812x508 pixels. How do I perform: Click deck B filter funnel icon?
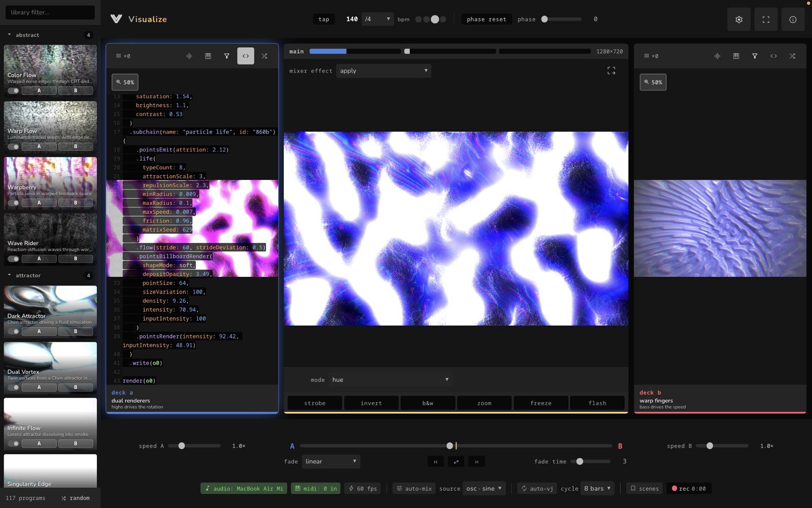[755, 56]
